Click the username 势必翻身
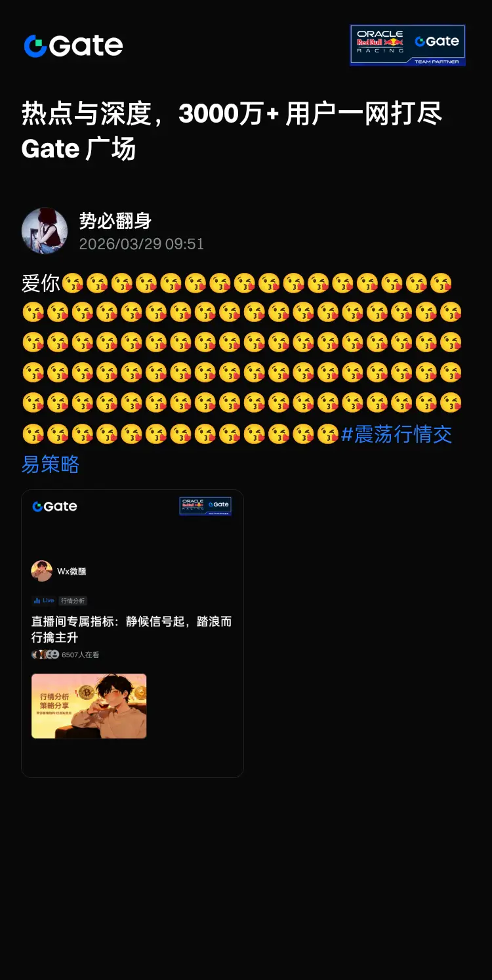This screenshot has width=492, height=980. coord(115,221)
